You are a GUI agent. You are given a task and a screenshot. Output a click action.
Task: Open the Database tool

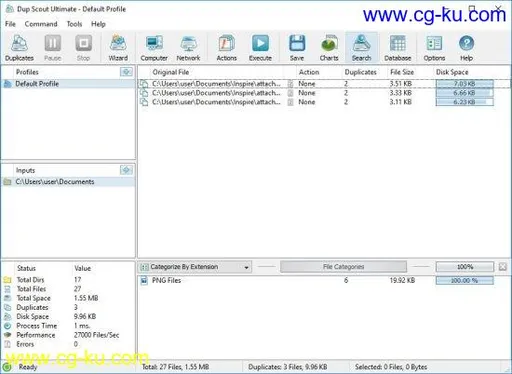coord(398,48)
